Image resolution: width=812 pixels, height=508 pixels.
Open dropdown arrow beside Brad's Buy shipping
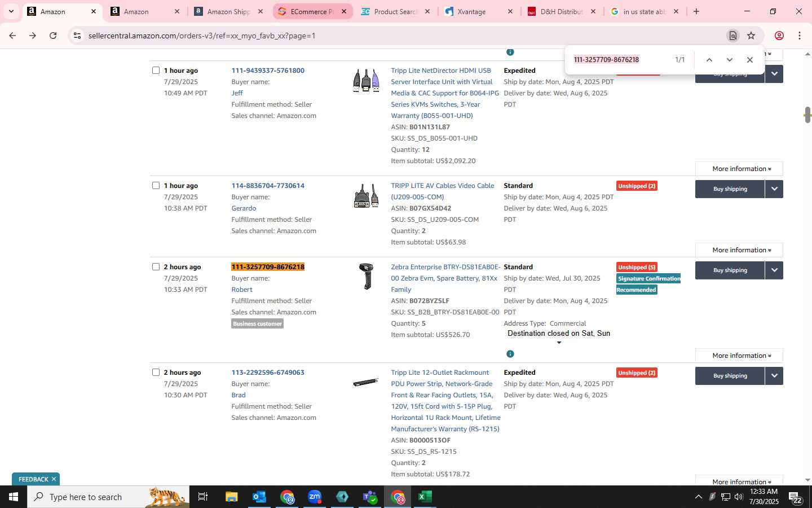(774, 376)
